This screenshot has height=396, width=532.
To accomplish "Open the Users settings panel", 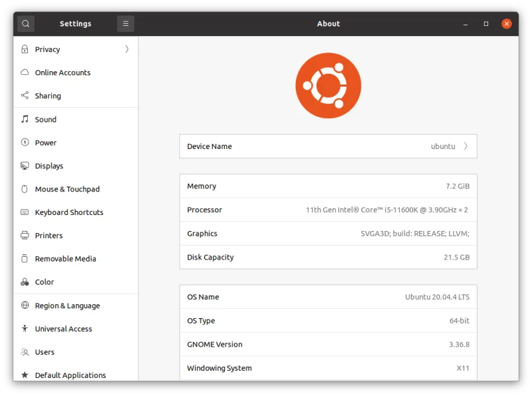I will (x=45, y=352).
